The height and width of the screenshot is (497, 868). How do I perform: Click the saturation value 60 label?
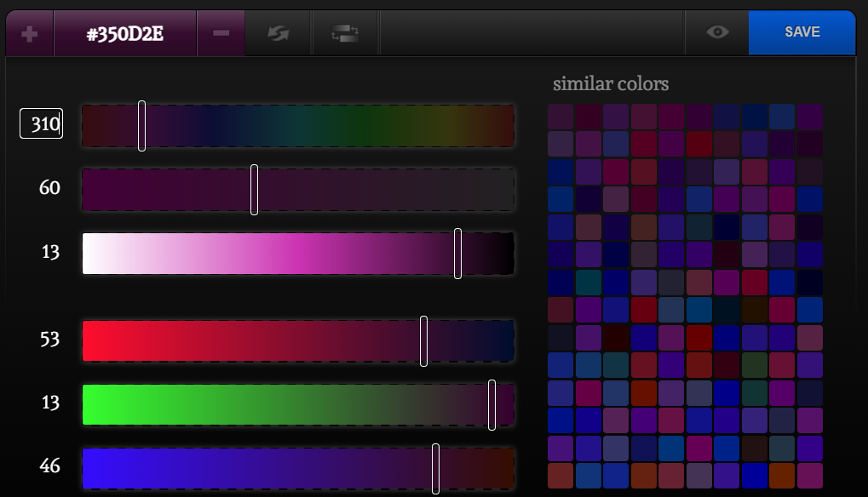click(x=49, y=188)
